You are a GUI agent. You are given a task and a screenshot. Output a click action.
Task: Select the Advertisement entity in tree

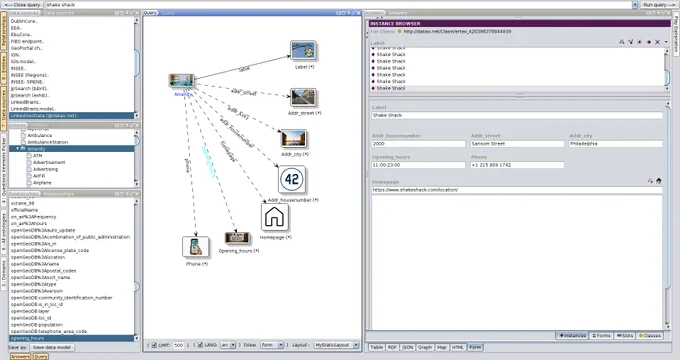pos(49,162)
